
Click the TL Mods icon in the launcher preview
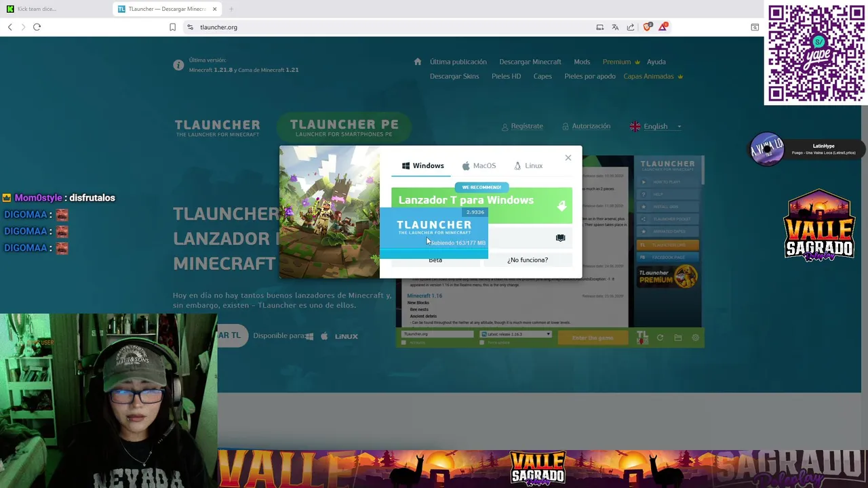click(x=642, y=337)
